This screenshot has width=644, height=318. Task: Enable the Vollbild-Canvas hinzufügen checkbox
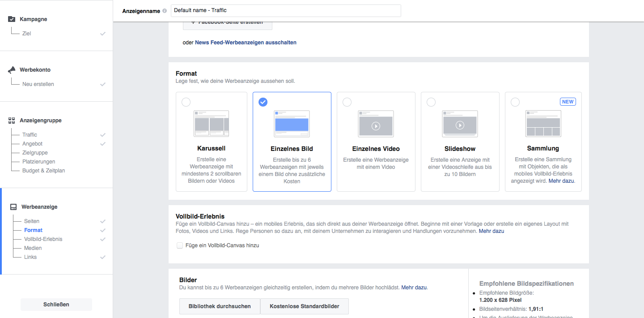tap(180, 245)
